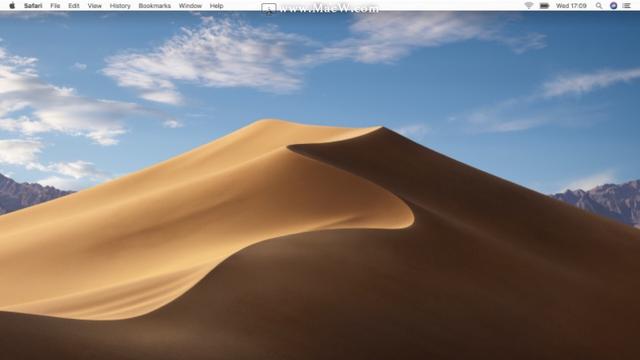Open Notification Center list icon
Image resolution: width=640 pixels, height=360 pixels.
627,6
